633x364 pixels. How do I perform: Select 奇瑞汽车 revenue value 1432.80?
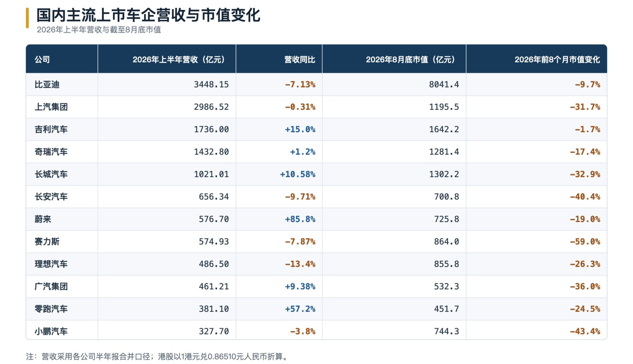pyautogui.click(x=211, y=152)
